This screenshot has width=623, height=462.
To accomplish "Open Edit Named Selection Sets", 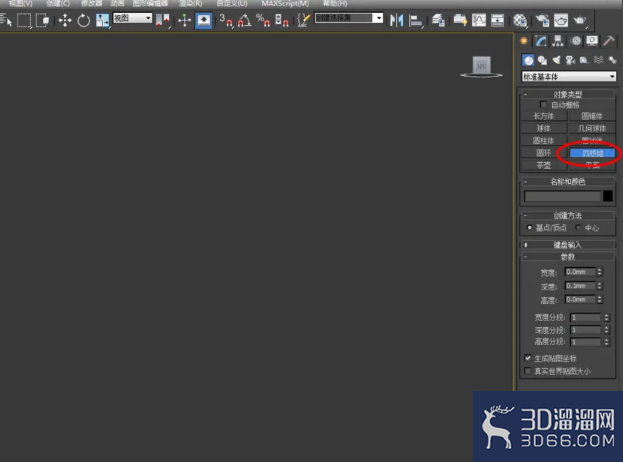I will 304,20.
